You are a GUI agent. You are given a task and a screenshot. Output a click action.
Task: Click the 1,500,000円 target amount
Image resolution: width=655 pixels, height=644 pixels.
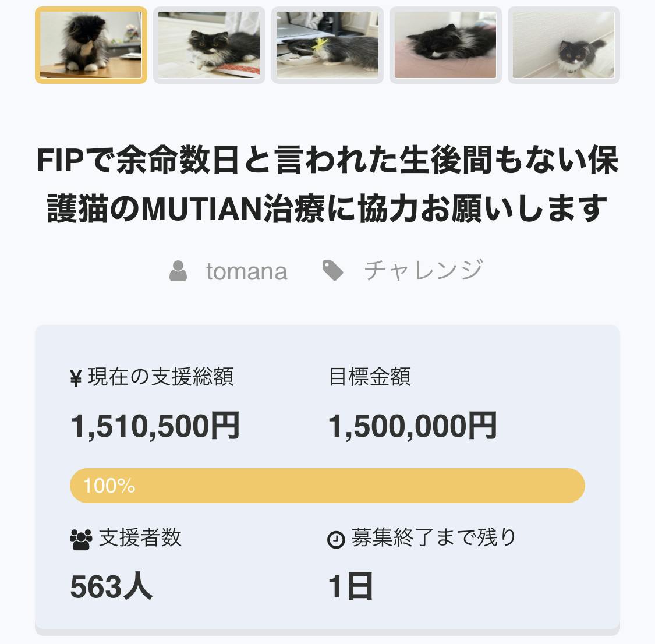413,426
